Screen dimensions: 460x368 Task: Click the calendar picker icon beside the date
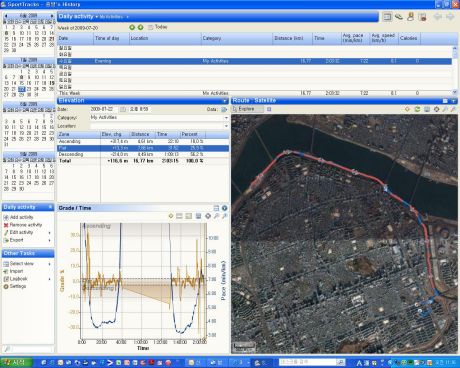123,109
